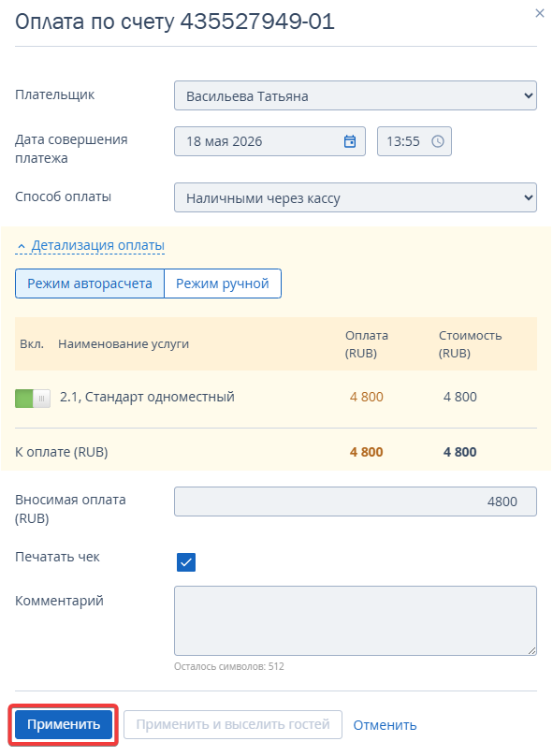Click the chevron icon beside Детализация оплаты
553x756 pixels.
[x=22, y=246]
